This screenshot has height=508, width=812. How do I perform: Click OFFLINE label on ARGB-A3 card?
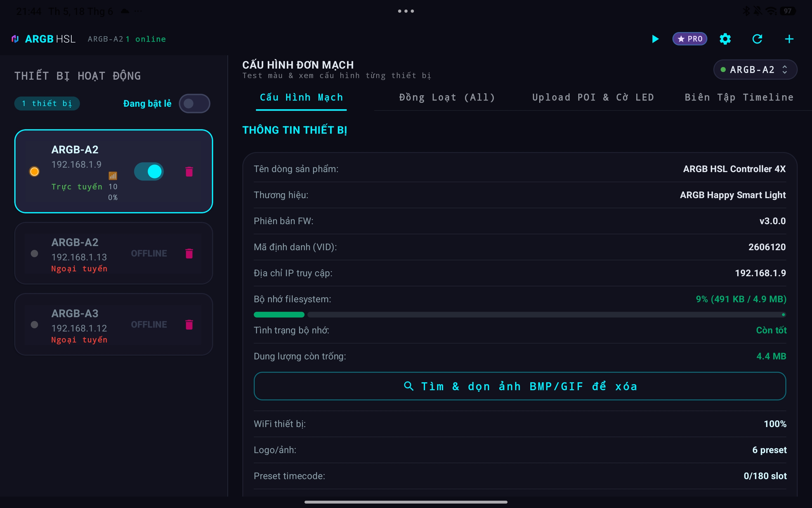(149, 324)
